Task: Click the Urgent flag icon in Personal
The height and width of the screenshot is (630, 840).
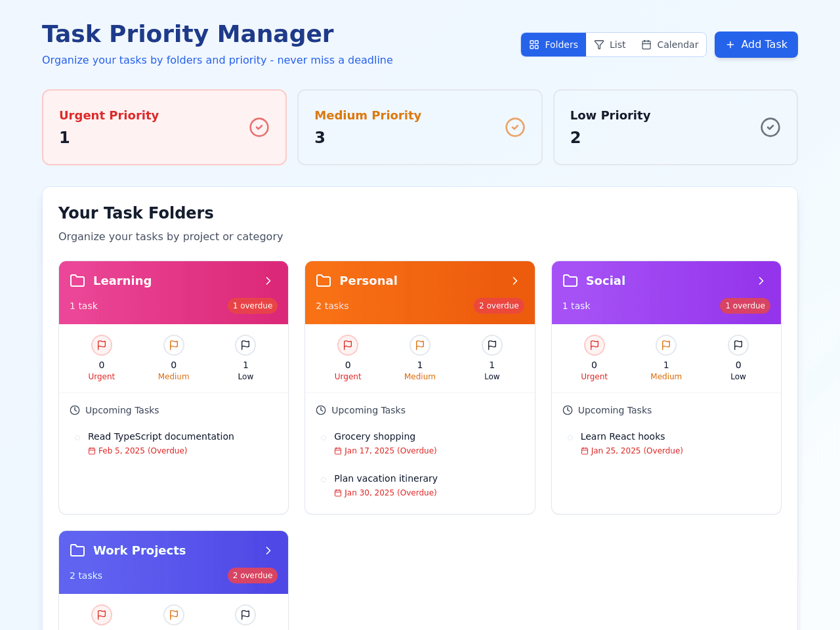Action: (348, 345)
